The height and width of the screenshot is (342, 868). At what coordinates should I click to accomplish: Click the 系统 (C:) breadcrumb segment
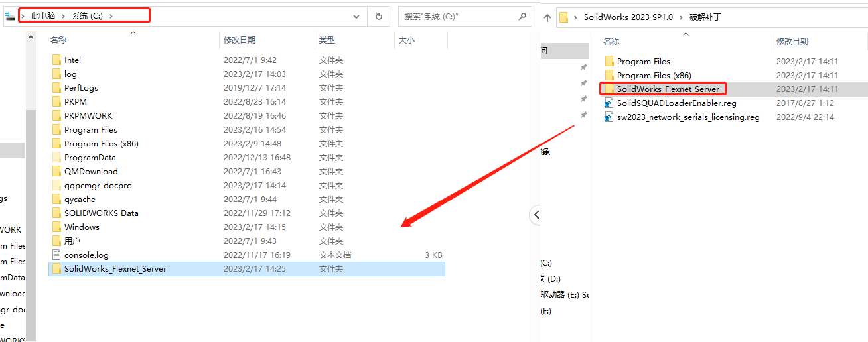tap(87, 16)
